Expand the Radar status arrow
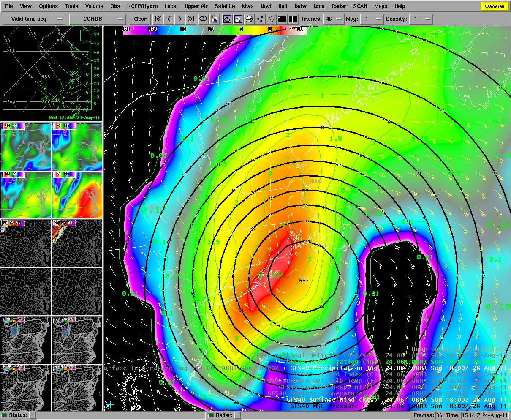 tap(237, 415)
